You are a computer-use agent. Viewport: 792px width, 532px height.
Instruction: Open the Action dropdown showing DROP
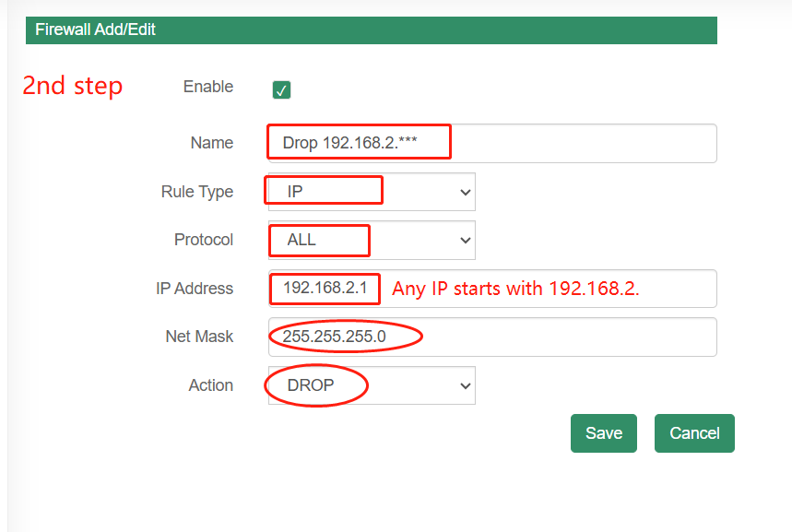(x=372, y=385)
